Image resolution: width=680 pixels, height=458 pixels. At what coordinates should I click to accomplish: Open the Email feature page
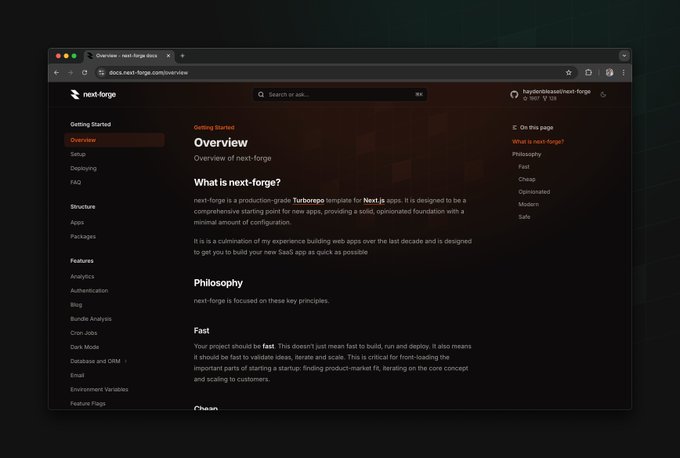pyautogui.click(x=77, y=375)
